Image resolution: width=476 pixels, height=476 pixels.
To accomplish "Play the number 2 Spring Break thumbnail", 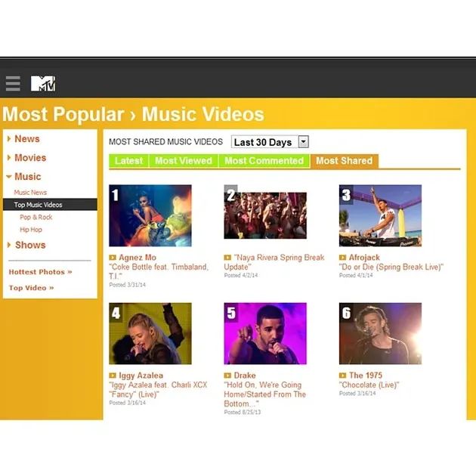I will 265,215.
